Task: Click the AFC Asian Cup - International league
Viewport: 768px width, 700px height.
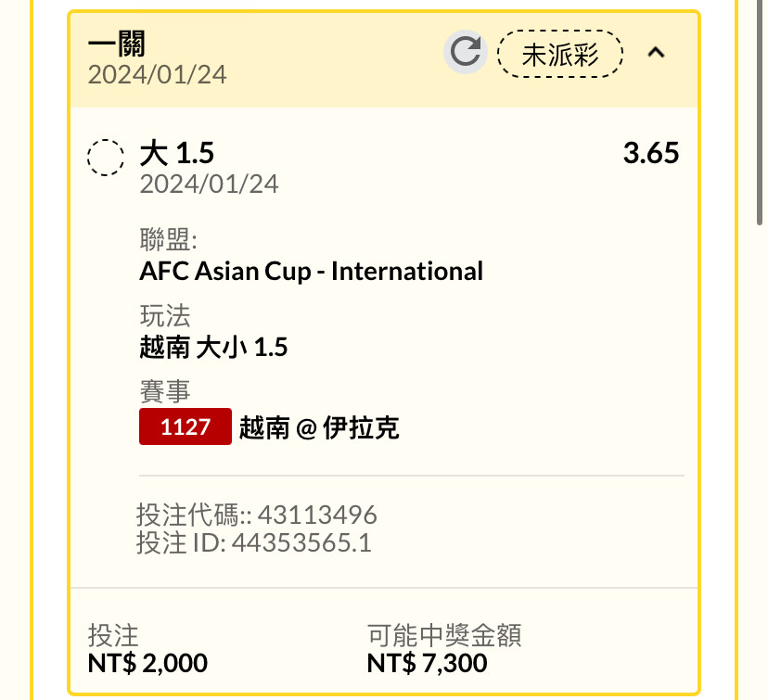Action: click(311, 271)
